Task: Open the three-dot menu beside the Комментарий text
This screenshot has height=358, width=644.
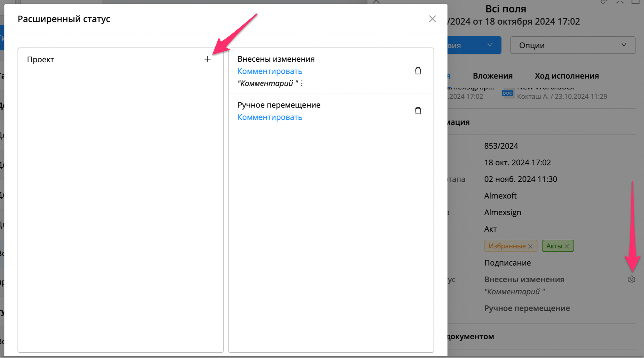Action: [x=302, y=83]
